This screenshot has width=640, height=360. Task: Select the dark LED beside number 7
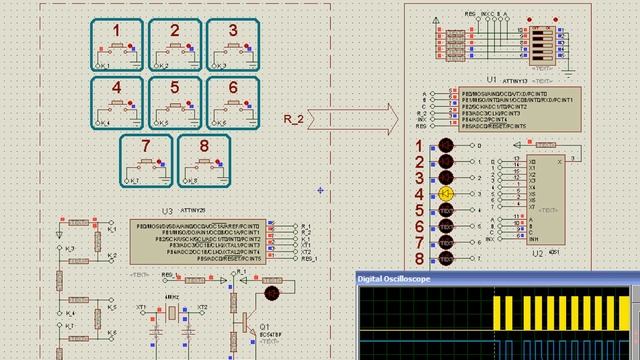(446, 242)
